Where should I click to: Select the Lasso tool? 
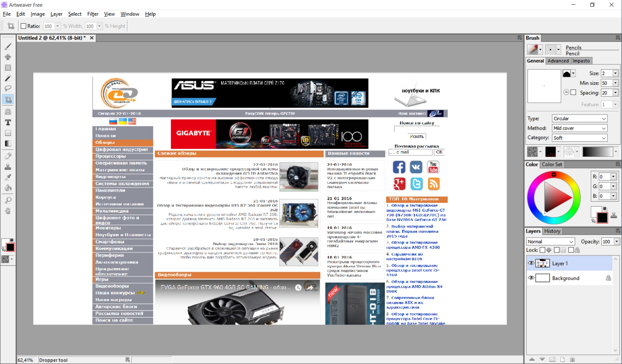tap(8, 88)
